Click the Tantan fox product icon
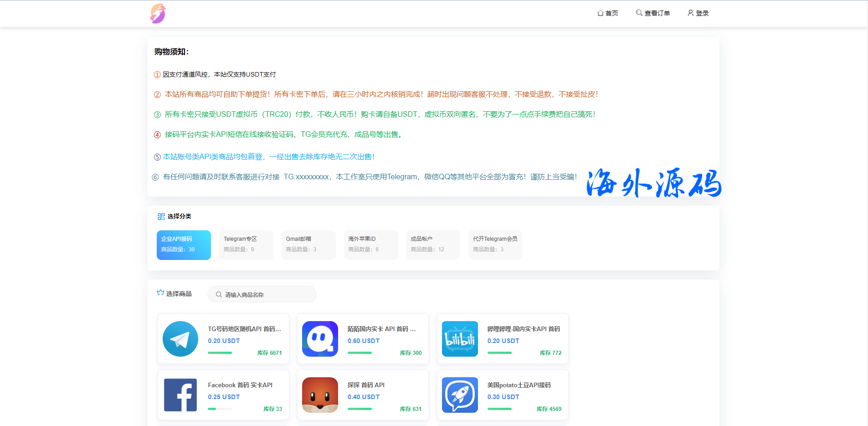Viewport: 868px width, 426px height. click(320, 395)
